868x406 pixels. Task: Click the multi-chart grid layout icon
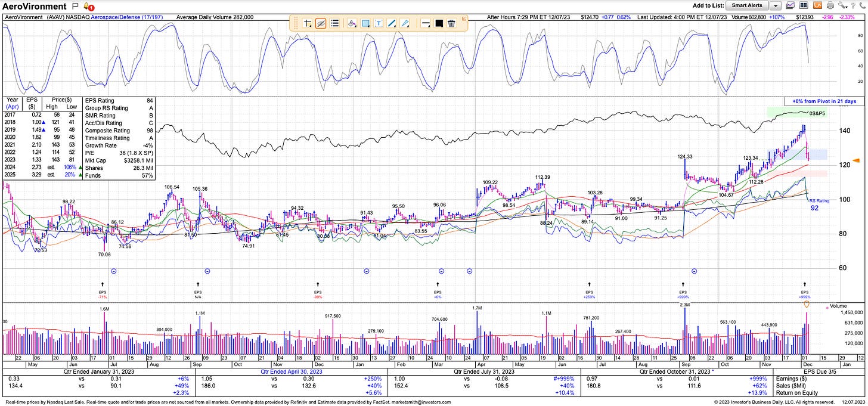click(804, 5)
